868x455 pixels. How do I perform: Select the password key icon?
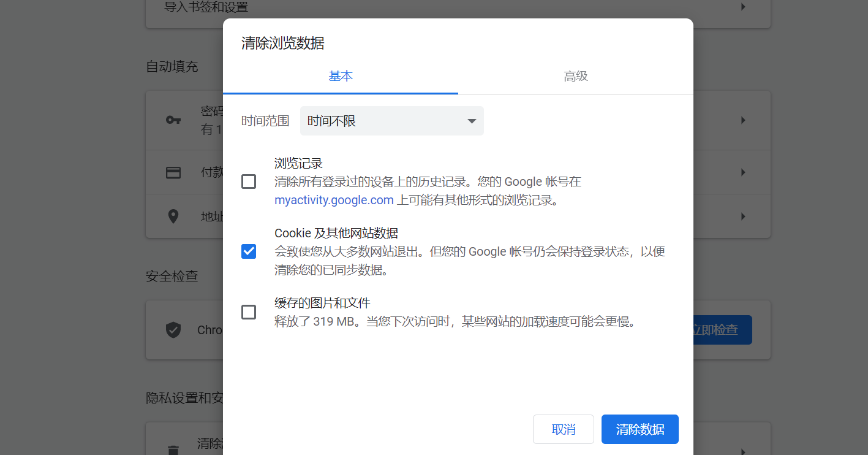pos(173,120)
